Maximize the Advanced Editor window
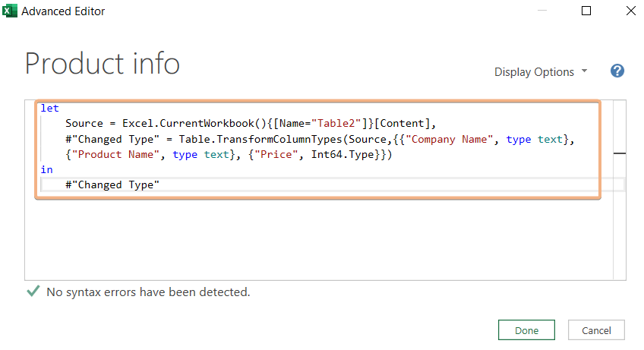The height and width of the screenshot is (350, 644). (586, 11)
